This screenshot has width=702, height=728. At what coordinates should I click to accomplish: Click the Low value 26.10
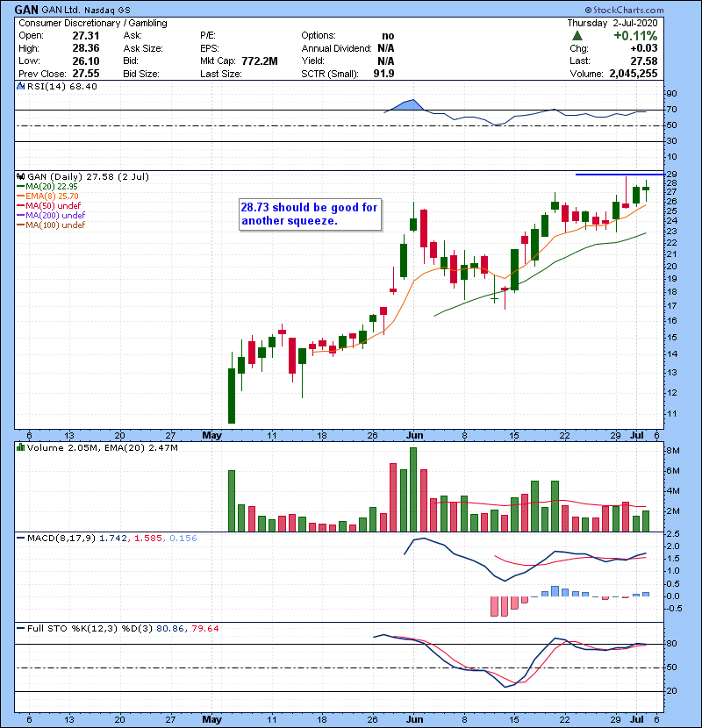pos(86,61)
